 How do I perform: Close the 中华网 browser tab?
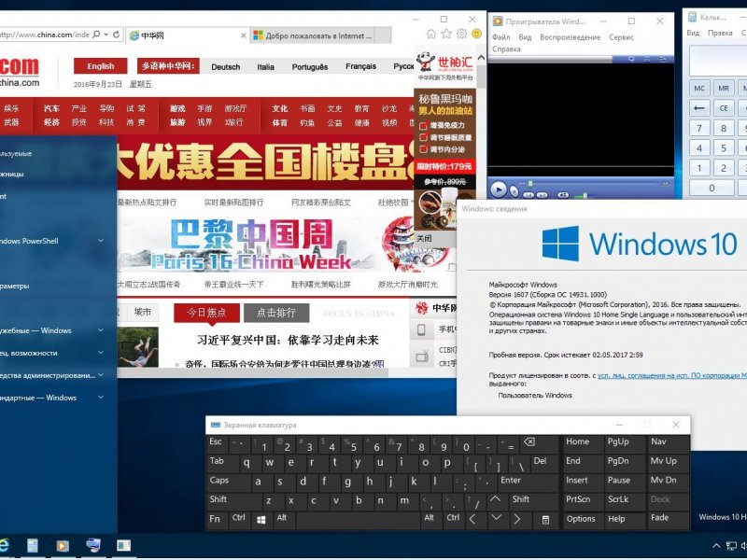(x=243, y=35)
